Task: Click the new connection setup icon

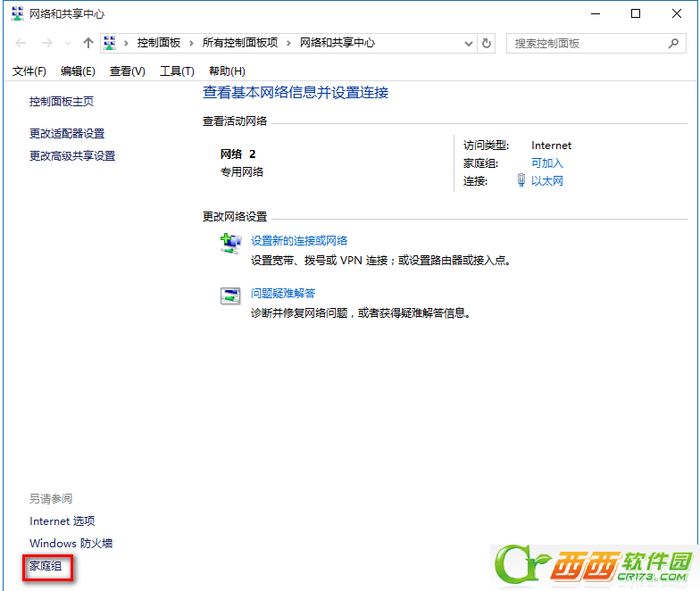Action: point(230,244)
